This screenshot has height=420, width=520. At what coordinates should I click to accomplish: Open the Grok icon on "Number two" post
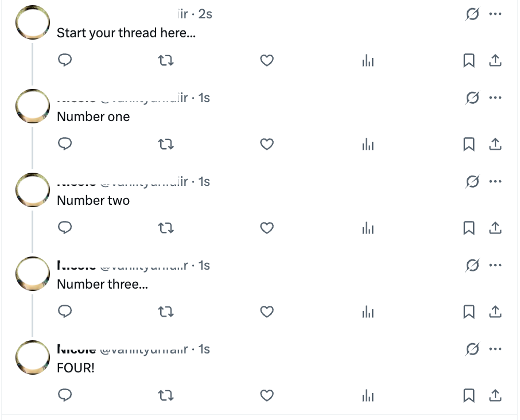point(472,182)
